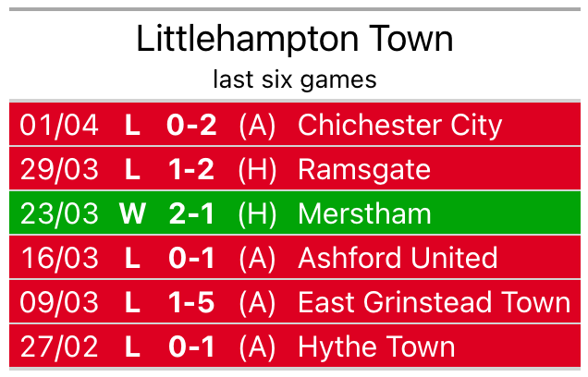Click the Ashford United team name
588x377 pixels.
tap(398, 258)
